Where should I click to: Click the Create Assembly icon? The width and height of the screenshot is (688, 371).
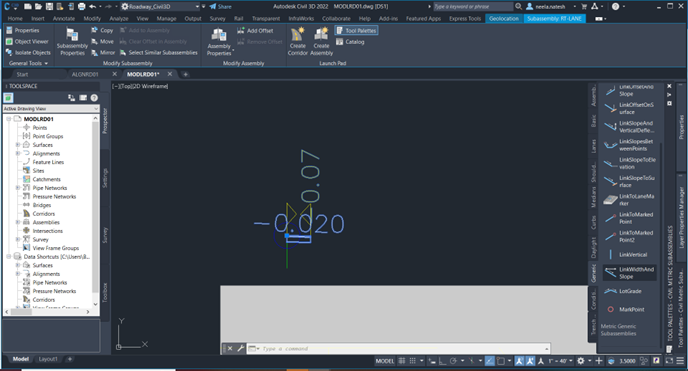tap(321, 41)
